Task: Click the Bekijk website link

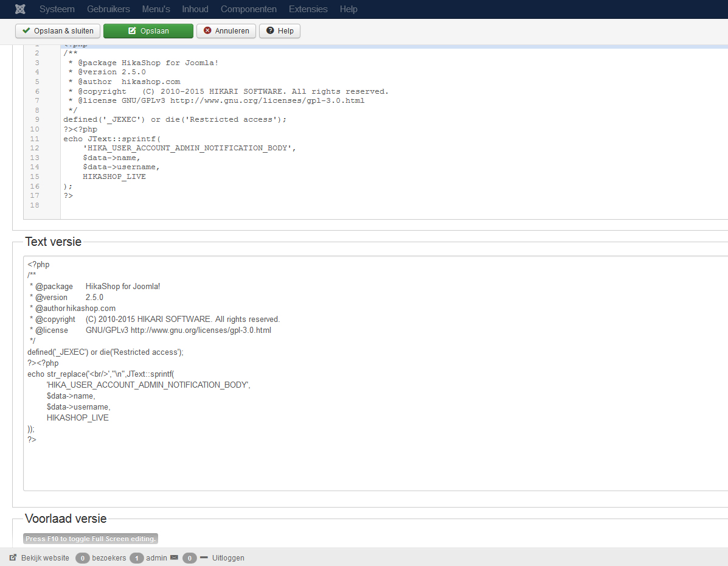Action: (x=45, y=557)
